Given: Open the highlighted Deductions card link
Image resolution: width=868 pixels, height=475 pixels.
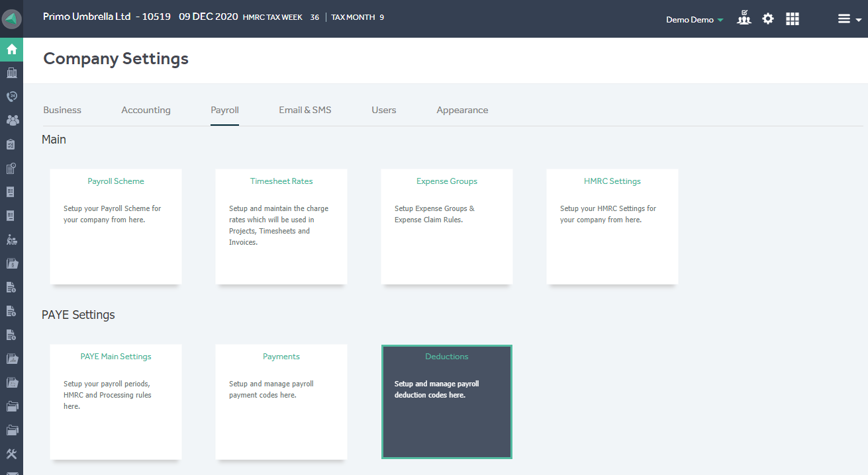Looking at the screenshot, I should pos(447,357).
